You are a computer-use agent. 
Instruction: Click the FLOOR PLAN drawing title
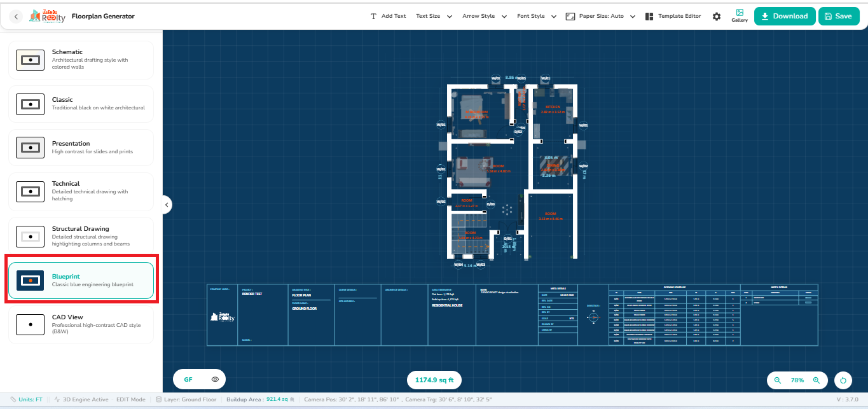(x=301, y=295)
